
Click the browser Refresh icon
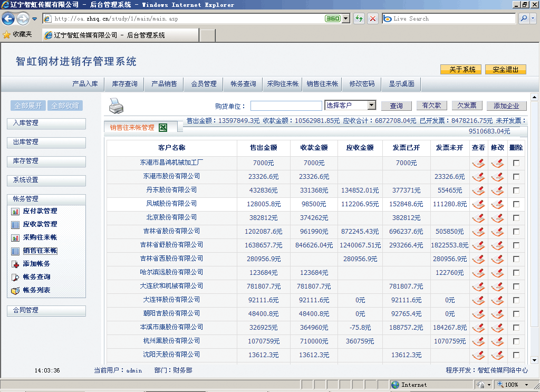click(x=359, y=18)
